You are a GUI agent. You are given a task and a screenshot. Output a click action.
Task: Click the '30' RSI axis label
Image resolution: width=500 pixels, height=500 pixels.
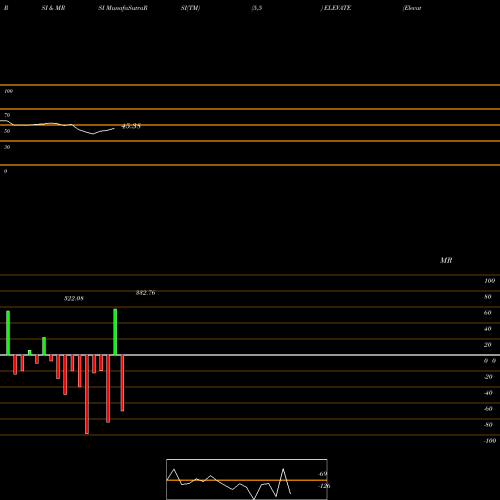tap(7, 147)
